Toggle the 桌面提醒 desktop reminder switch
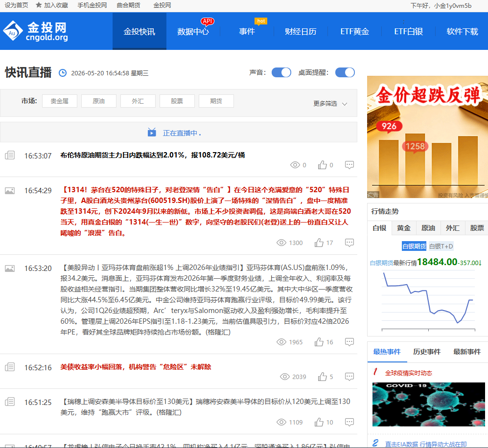The width and height of the screenshot is (488, 448). click(x=345, y=72)
